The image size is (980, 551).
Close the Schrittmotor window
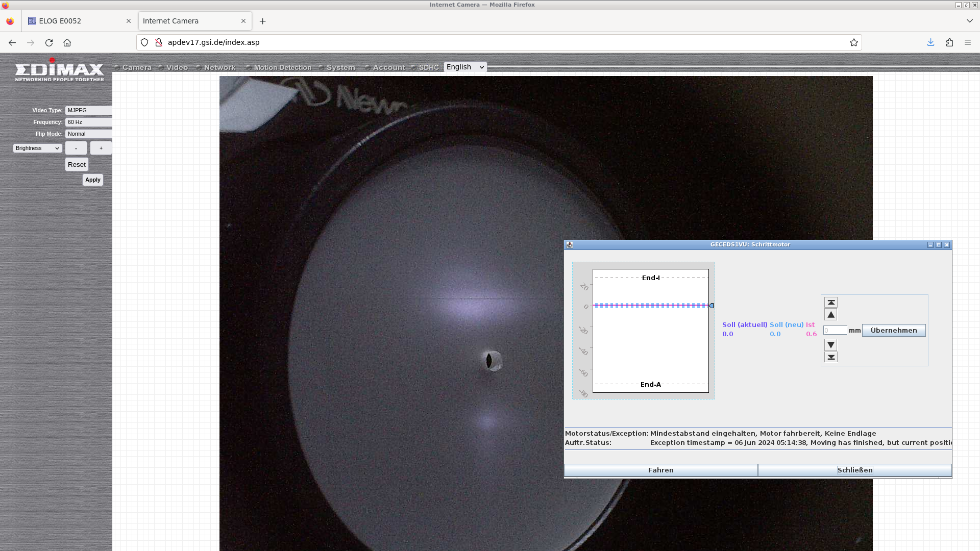[947, 245]
